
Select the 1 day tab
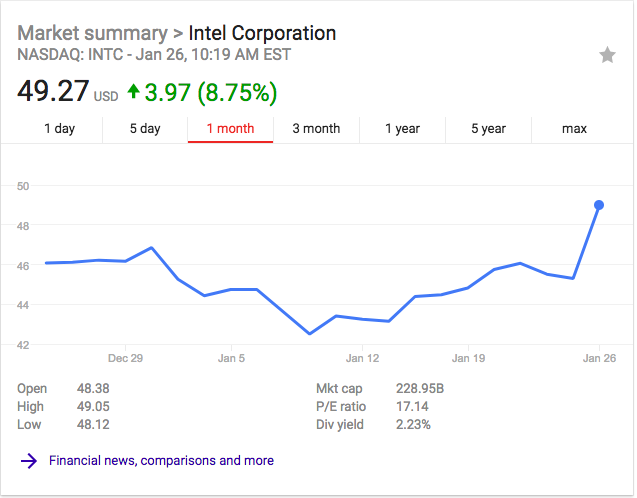pyautogui.click(x=59, y=128)
